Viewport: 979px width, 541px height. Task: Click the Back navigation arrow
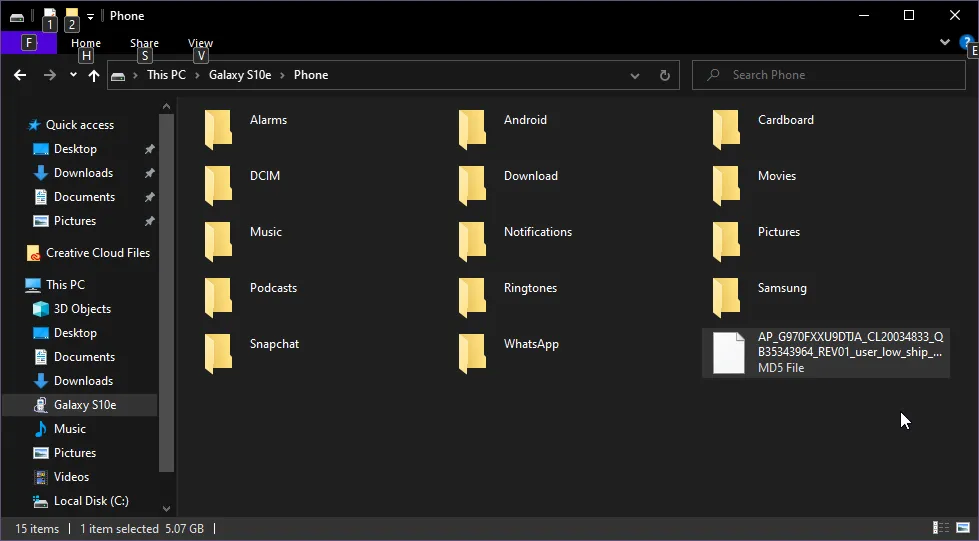[x=20, y=75]
